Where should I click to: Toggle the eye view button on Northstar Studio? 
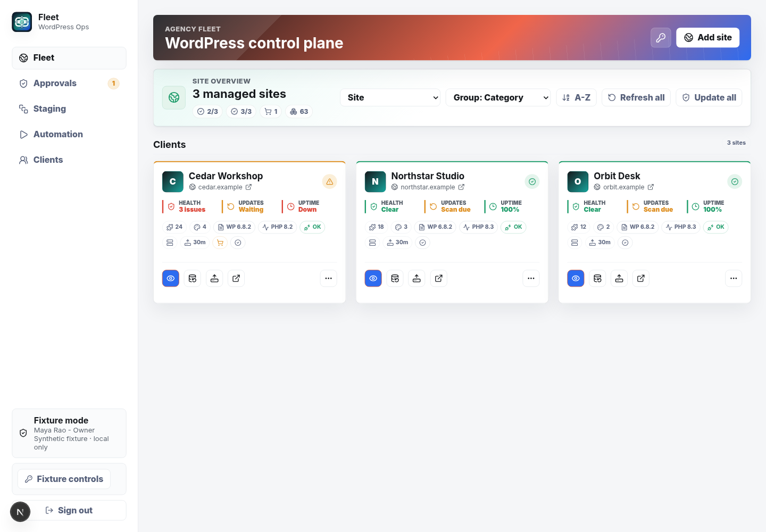[x=373, y=278]
